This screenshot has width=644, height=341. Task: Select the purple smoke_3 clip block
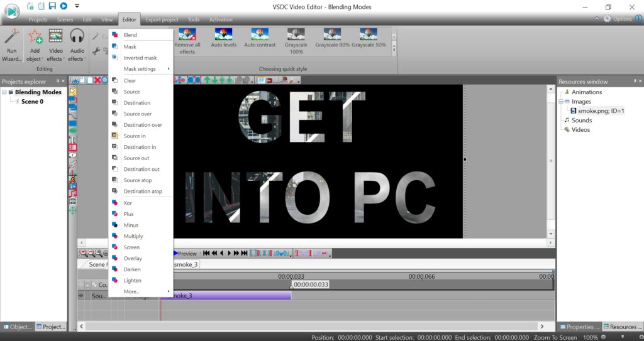click(x=226, y=295)
